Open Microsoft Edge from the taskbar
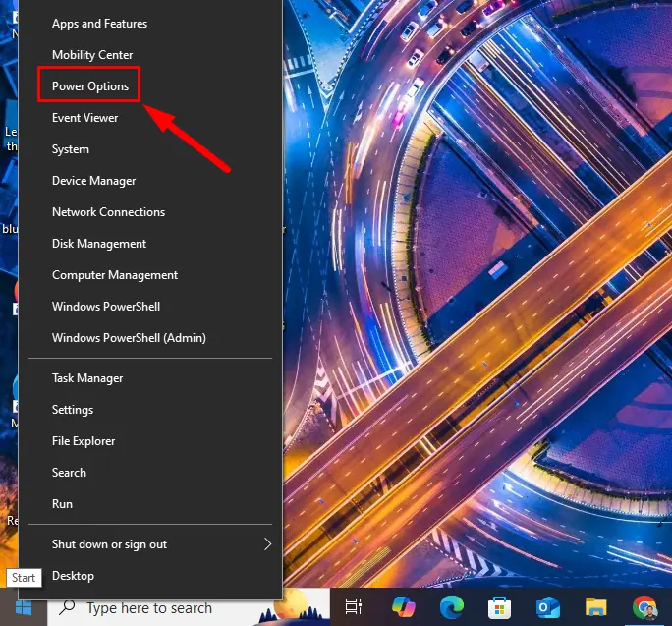Image resolution: width=672 pixels, height=626 pixels. coord(452,607)
